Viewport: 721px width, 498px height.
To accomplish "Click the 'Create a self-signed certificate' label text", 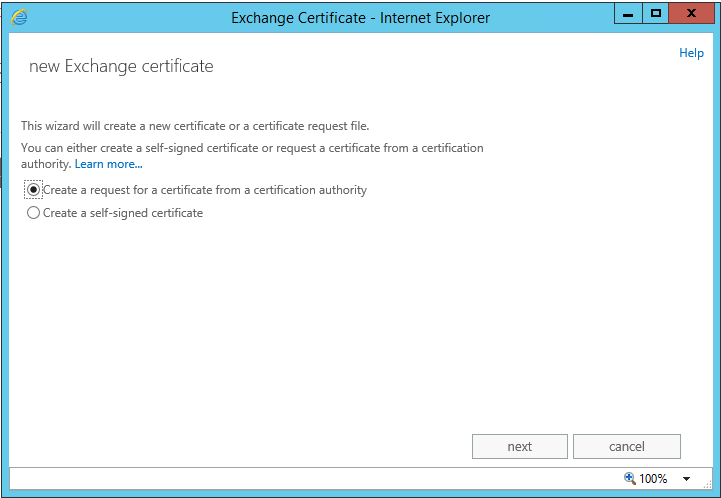I will [x=122, y=213].
